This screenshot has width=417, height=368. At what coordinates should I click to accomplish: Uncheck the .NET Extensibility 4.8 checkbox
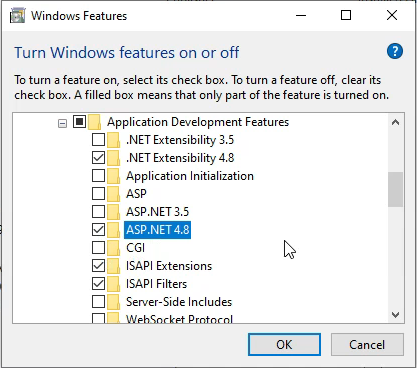[98, 158]
